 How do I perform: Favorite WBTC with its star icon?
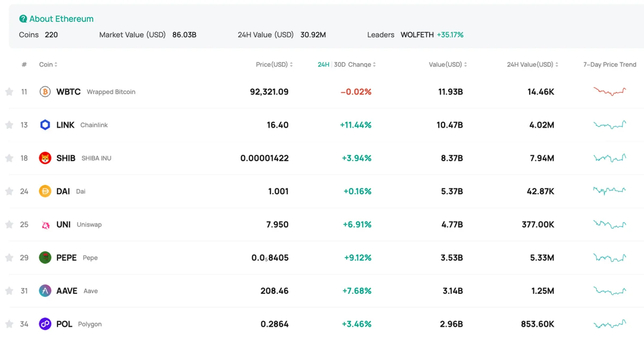[9, 92]
